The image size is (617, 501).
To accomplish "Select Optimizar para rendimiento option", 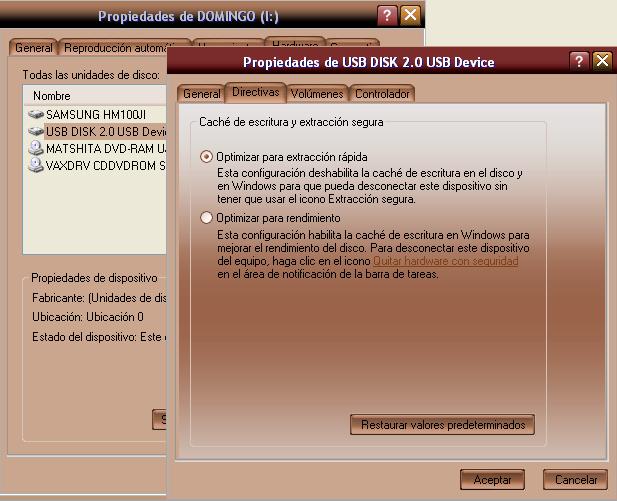I will (206, 218).
